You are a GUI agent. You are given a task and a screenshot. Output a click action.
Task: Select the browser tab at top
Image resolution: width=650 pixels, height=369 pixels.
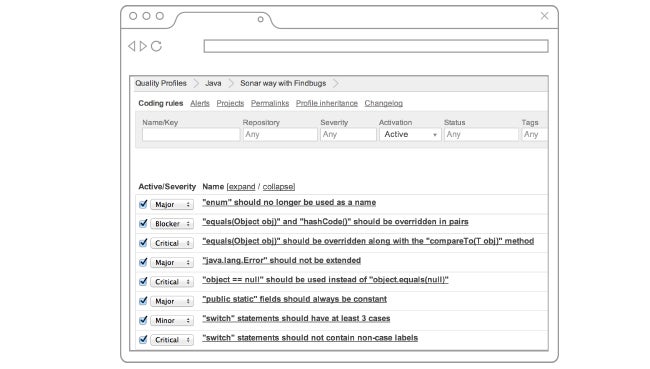[x=224, y=19]
